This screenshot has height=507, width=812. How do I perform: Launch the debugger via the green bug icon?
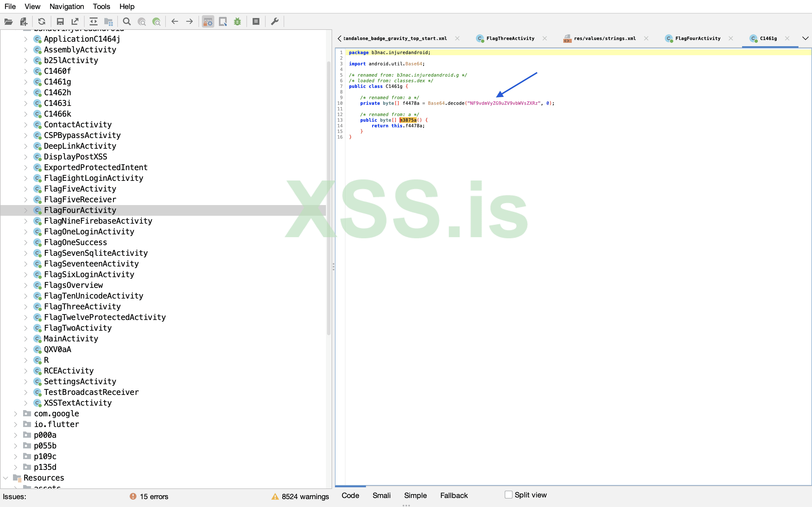238,22
